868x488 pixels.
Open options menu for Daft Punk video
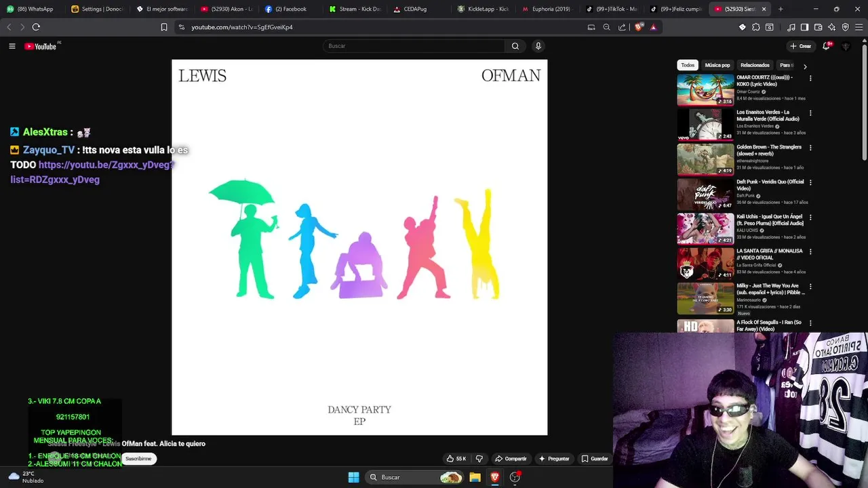coord(810,182)
